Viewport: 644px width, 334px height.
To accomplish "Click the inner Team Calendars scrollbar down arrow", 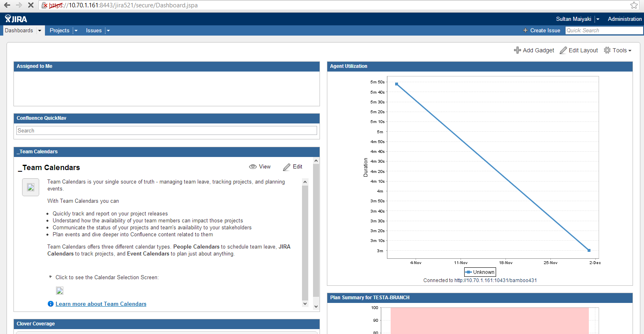I will [x=305, y=304].
